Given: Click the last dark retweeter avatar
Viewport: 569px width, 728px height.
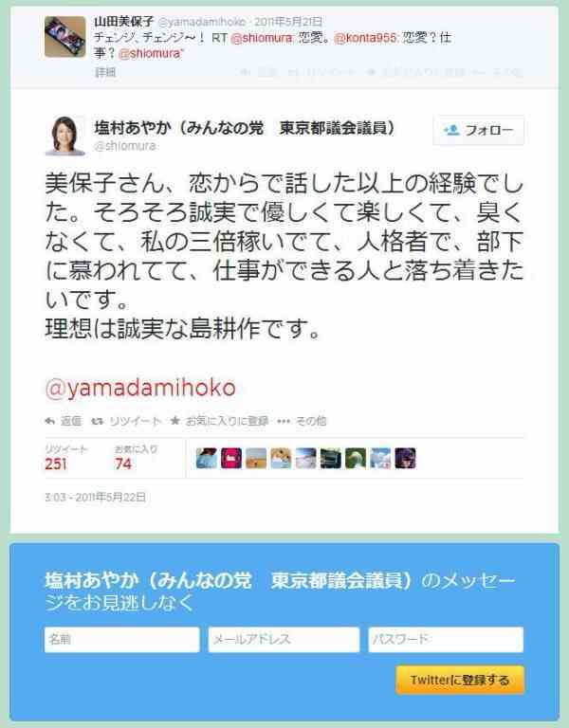Looking at the screenshot, I should [405, 458].
